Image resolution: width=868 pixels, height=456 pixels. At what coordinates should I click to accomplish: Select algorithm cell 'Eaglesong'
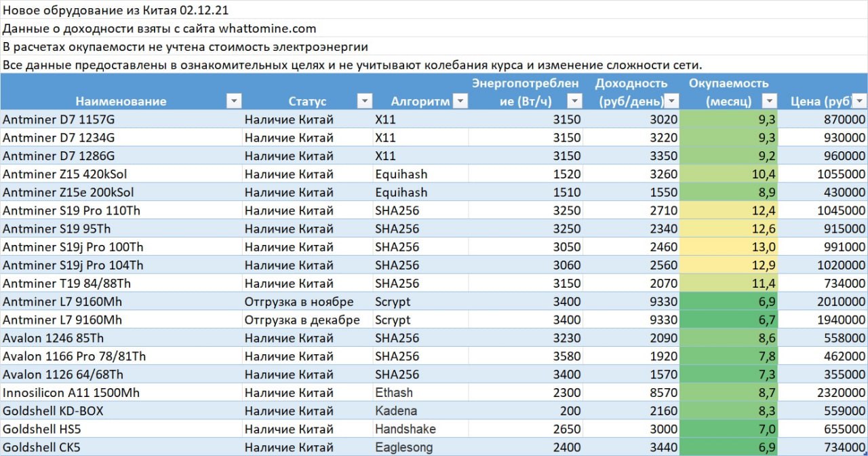[421, 447]
